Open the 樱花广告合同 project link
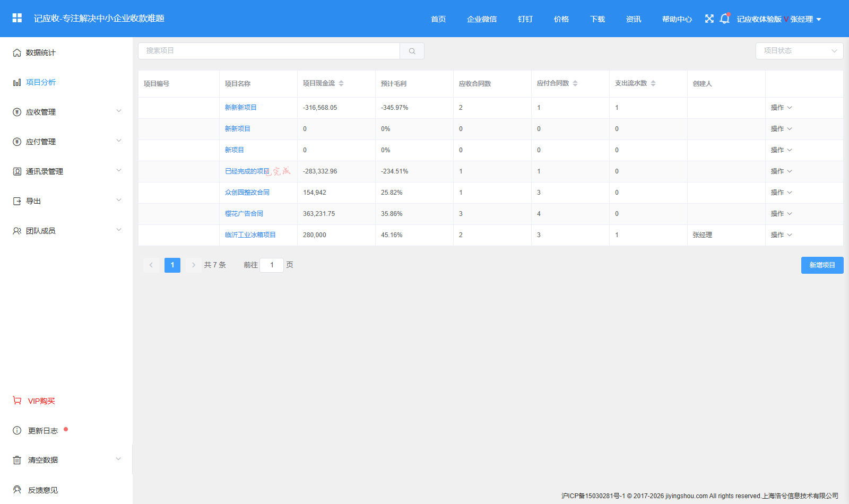The width and height of the screenshot is (849, 504). pos(244,214)
